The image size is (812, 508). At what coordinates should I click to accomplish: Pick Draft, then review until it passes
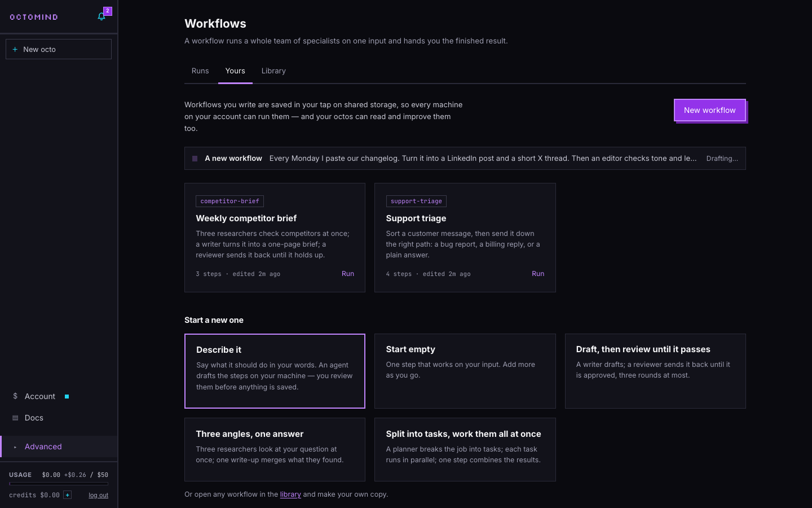(x=655, y=371)
